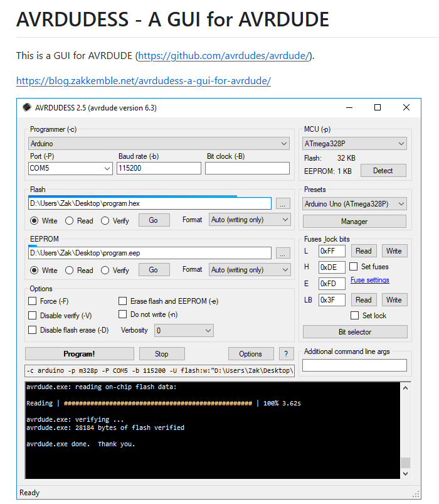The height and width of the screenshot is (504, 439).
Task: Click the LB lock field 0x3F
Action: pos(332,300)
